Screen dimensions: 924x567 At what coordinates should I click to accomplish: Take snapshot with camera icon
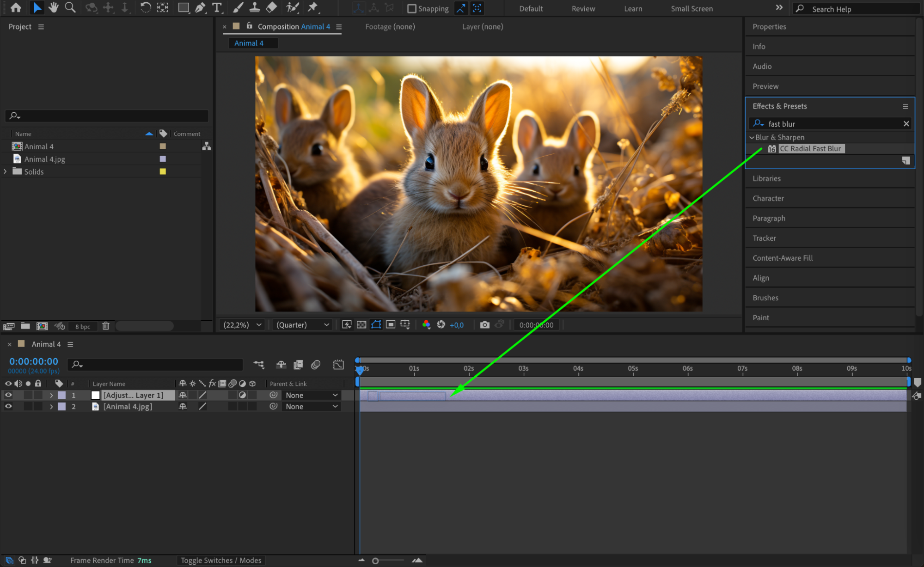[484, 325]
